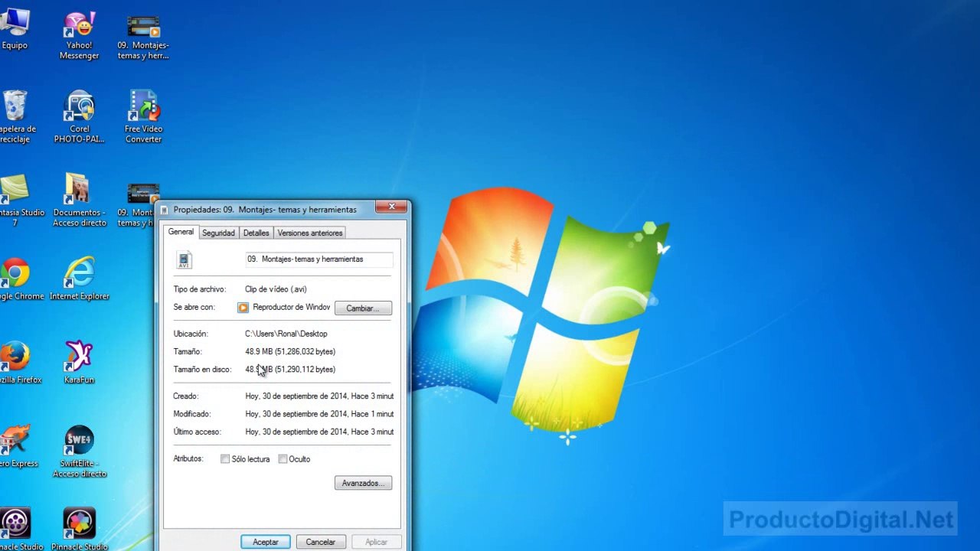Image resolution: width=980 pixels, height=551 pixels.
Task: Click the "Se abre con:" label
Action: (x=194, y=308)
